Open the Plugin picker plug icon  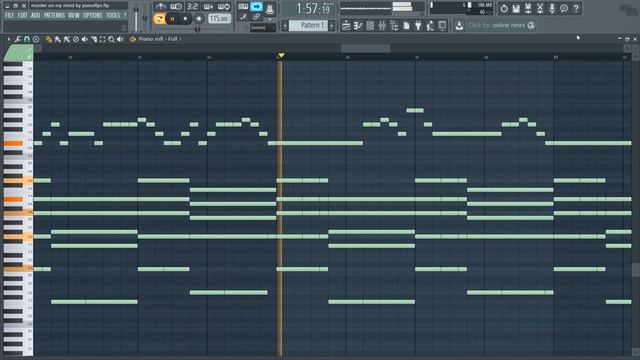[418, 26]
